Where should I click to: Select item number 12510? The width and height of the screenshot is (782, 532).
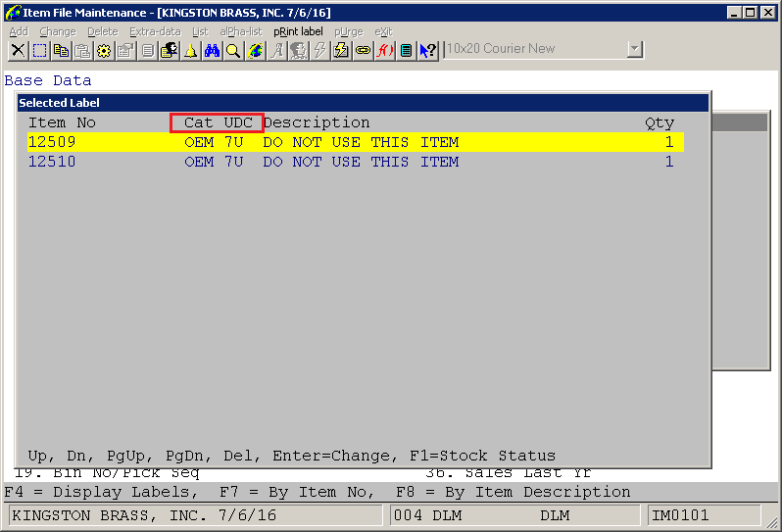52,162
